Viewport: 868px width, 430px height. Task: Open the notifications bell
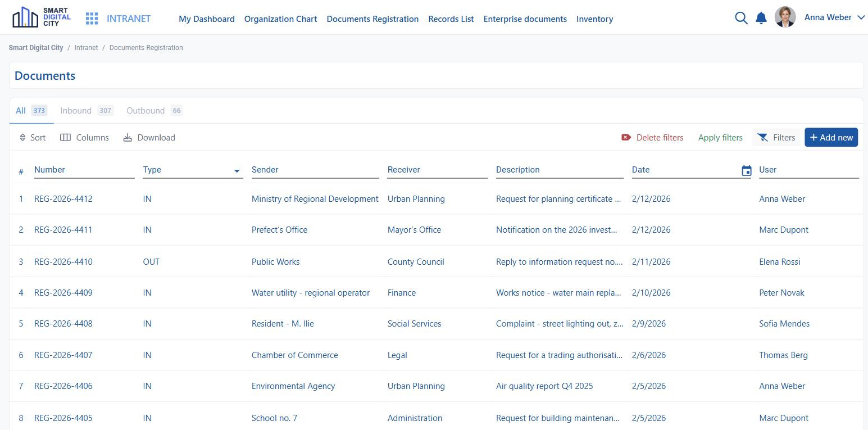point(761,18)
